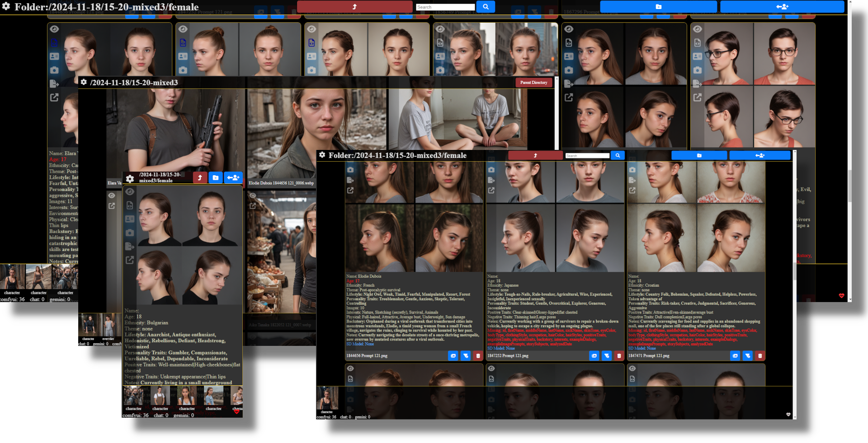Click back window vertical scrollbar thumb
This screenshot has width=868, height=443.
[x=850, y=185]
